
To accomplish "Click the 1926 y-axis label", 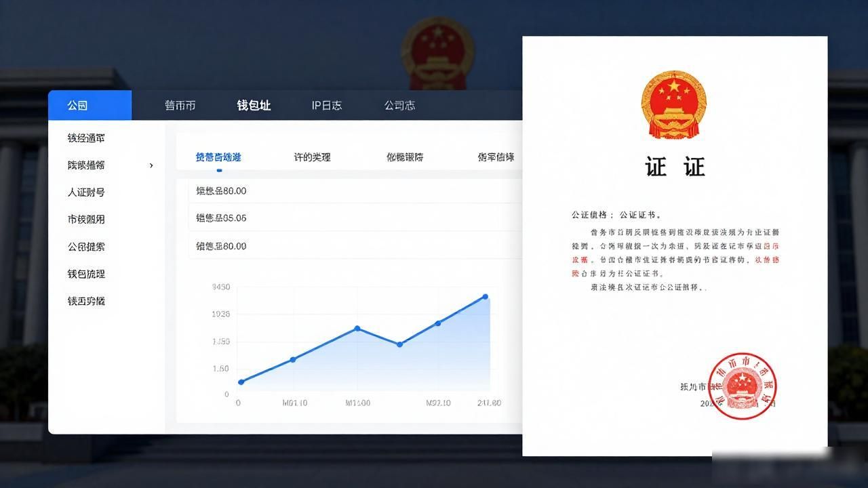I will coord(221,314).
